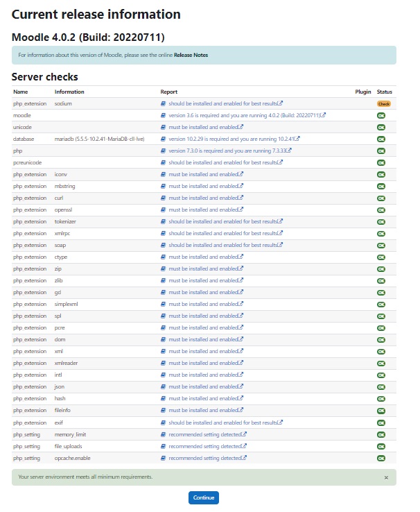
Task: Click the book icon in the openssl row
Action: pos(163,210)
